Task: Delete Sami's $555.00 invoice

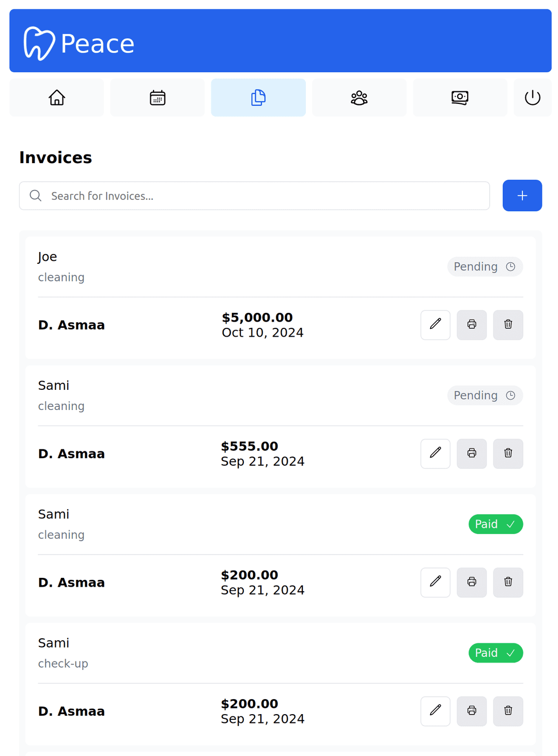Action: tap(508, 454)
